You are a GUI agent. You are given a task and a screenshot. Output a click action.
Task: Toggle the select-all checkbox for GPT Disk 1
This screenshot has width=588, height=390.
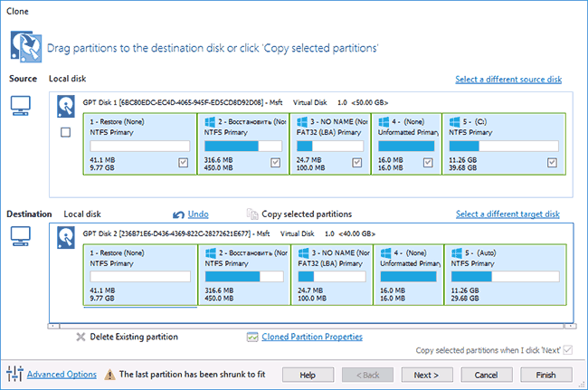(66, 132)
